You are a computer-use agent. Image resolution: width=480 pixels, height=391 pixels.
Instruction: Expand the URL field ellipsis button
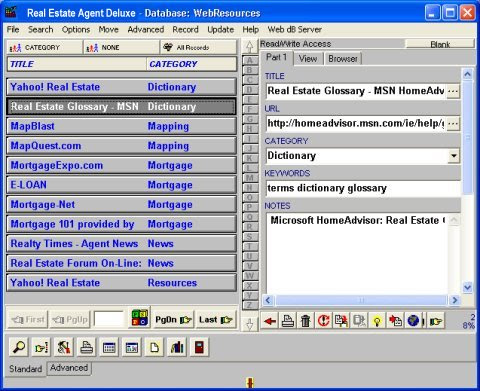453,124
